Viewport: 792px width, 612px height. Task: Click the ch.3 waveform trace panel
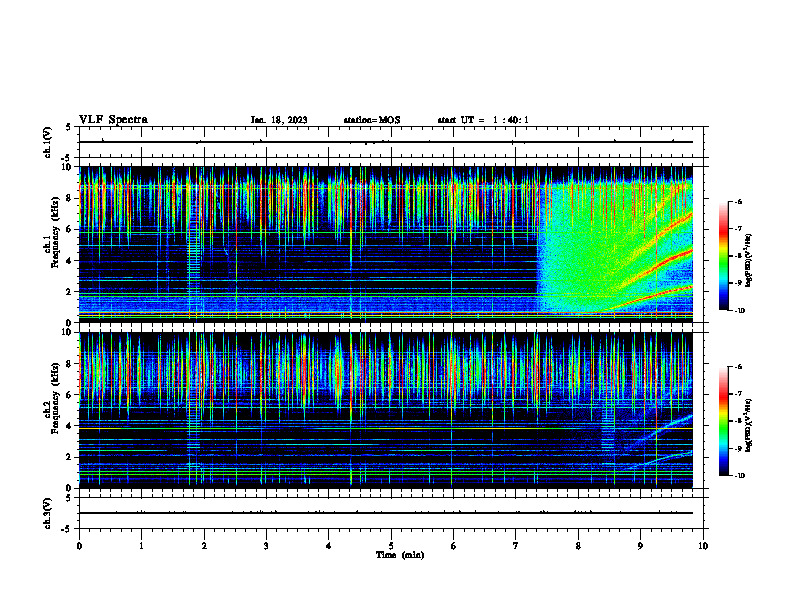coord(391,513)
